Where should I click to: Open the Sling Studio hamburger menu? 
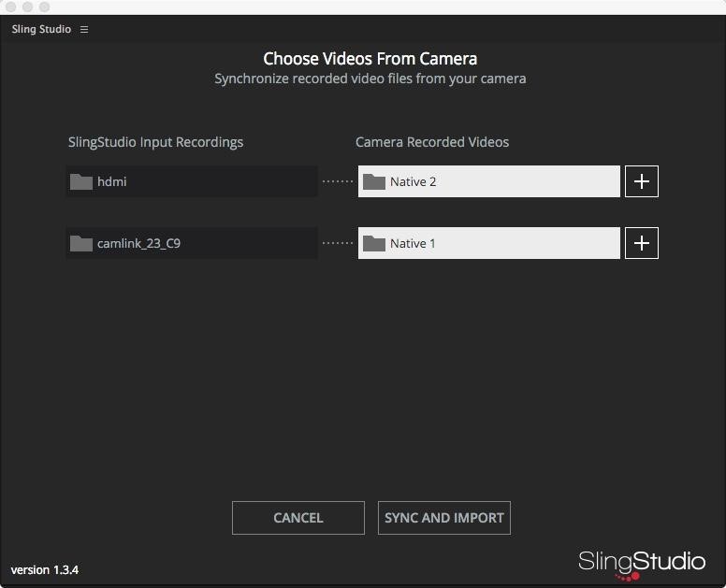tap(84, 29)
